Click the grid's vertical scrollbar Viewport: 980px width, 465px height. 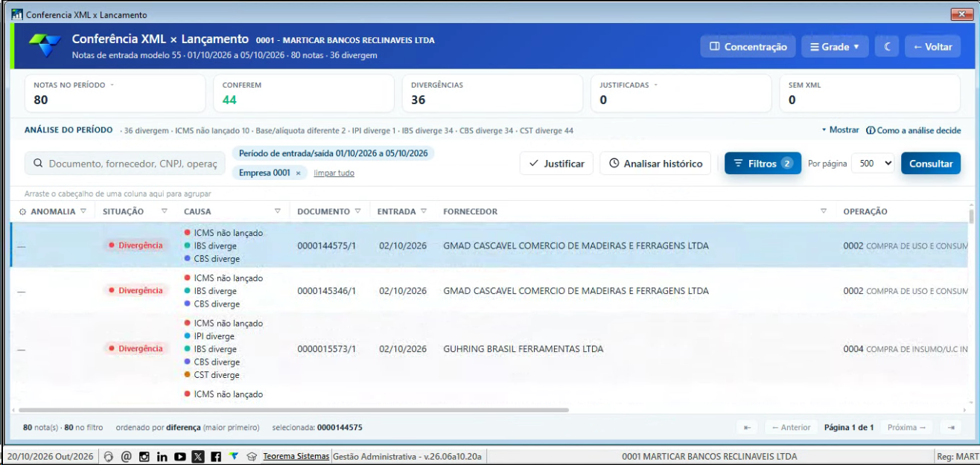click(971, 216)
